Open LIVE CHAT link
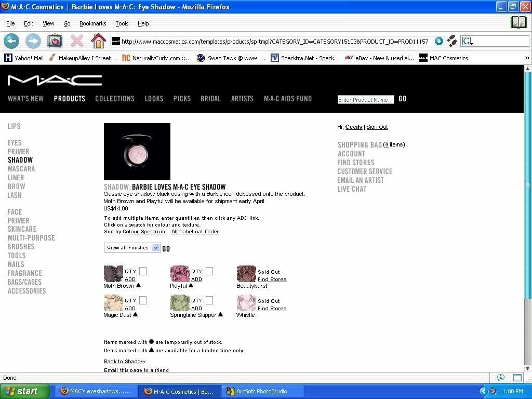532x399 pixels. 352,189
